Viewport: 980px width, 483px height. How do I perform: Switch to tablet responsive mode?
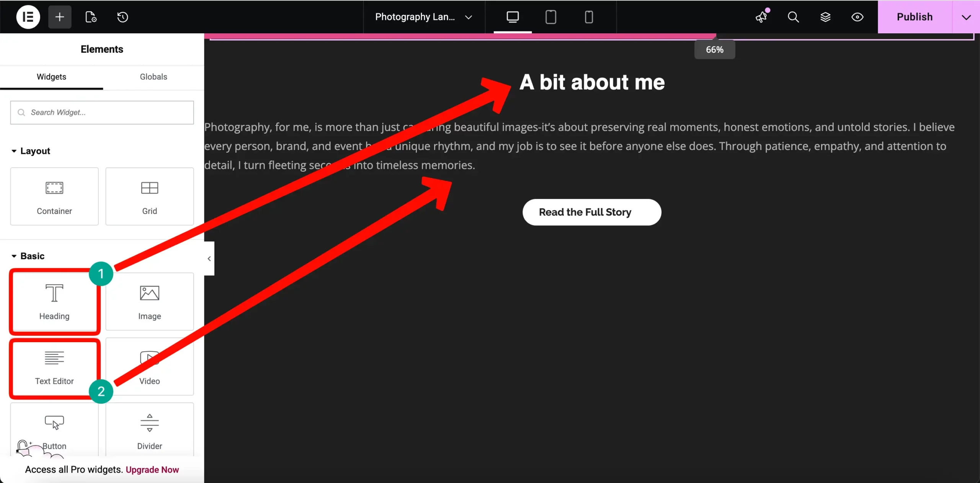coord(550,17)
